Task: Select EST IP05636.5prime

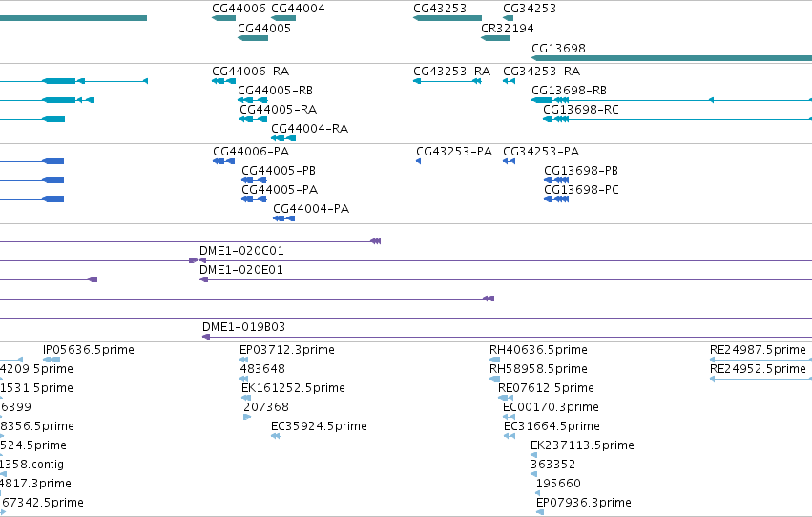Action: [89, 350]
